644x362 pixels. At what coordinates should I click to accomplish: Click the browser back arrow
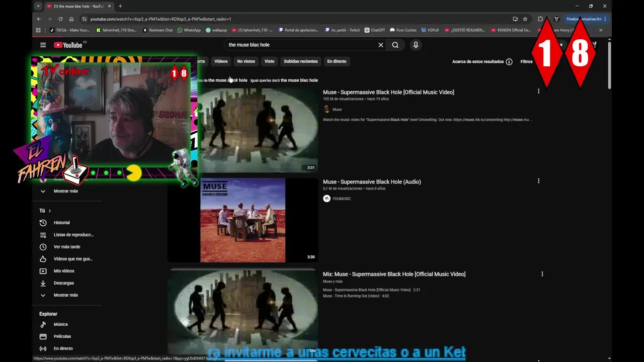[39, 19]
